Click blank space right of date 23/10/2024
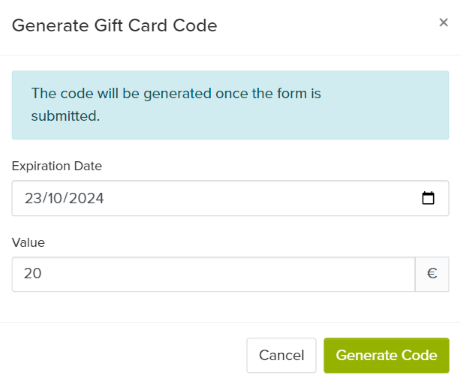Image resolution: width=461 pixels, height=382 pixels. (x=260, y=198)
